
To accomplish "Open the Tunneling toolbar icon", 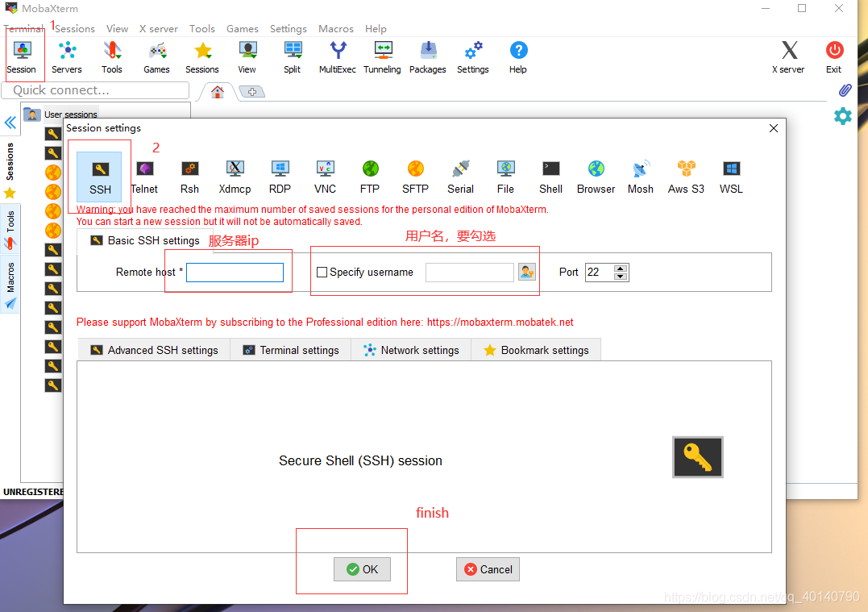I will [x=383, y=57].
